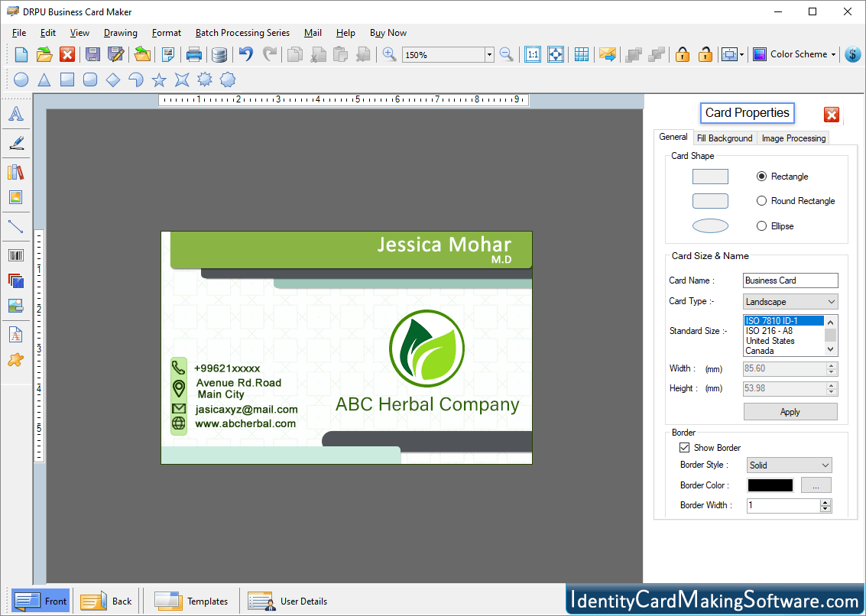The height and width of the screenshot is (616, 866).
Task: Select the Text tool in sidebar
Action: pyautogui.click(x=16, y=114)
